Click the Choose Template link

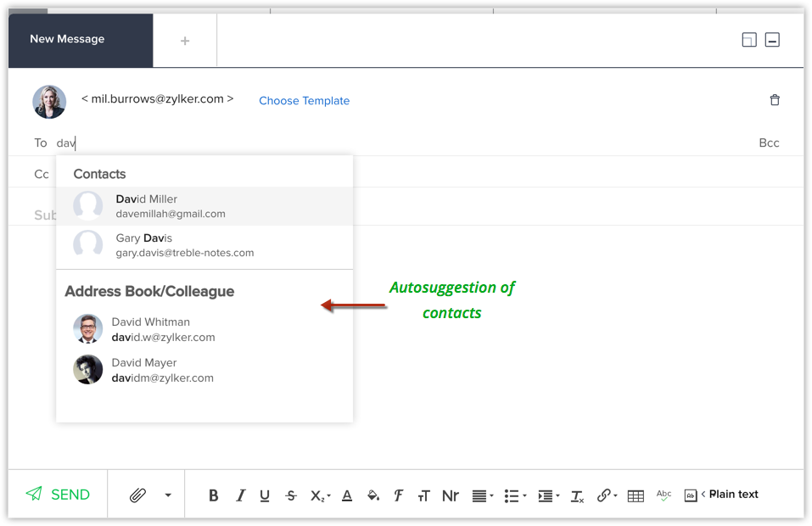point(304,100)
